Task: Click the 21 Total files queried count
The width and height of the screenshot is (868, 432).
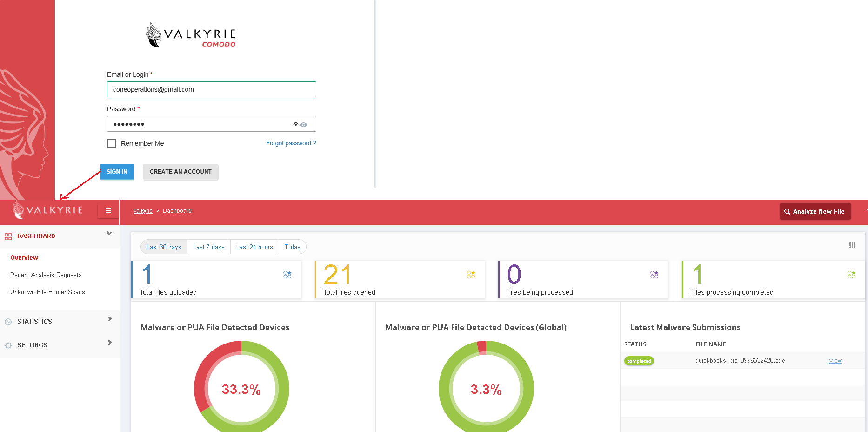Action: coord(337,274)
